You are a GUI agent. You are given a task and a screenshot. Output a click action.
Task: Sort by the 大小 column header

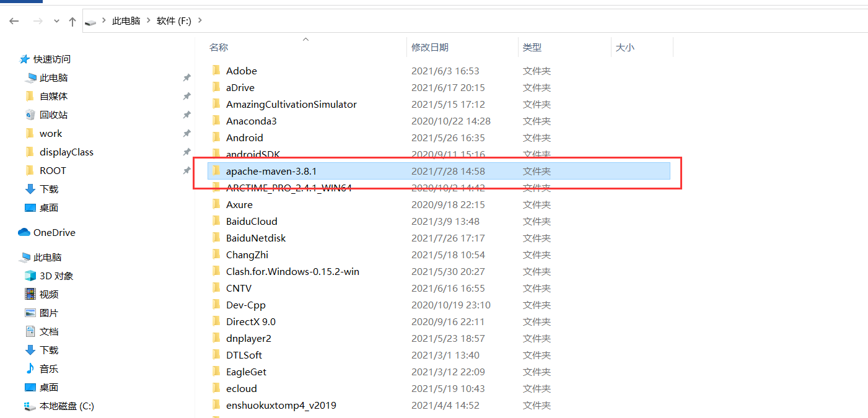click(625, 47)
